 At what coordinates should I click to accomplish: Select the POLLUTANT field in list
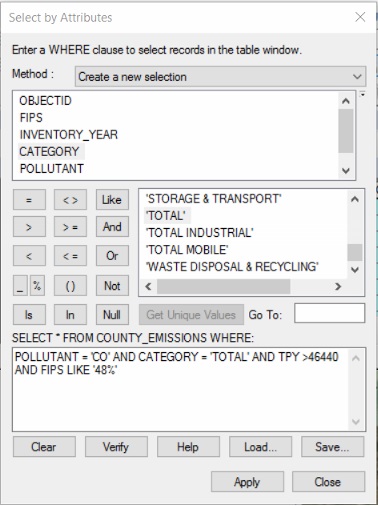point(52,169)
